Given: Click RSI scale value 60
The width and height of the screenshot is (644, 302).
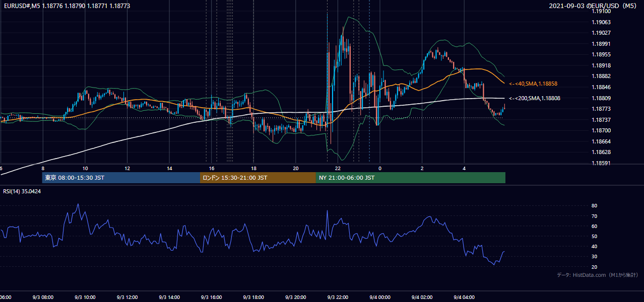Looking at the screenshot, I should point(594,226).
